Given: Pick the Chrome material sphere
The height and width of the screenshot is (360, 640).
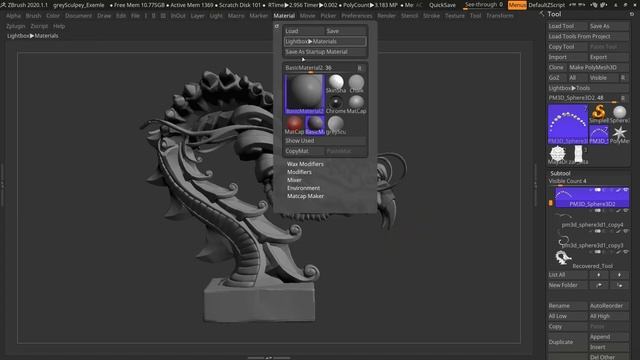Looking at the screenshot, I should coord(336,104).
